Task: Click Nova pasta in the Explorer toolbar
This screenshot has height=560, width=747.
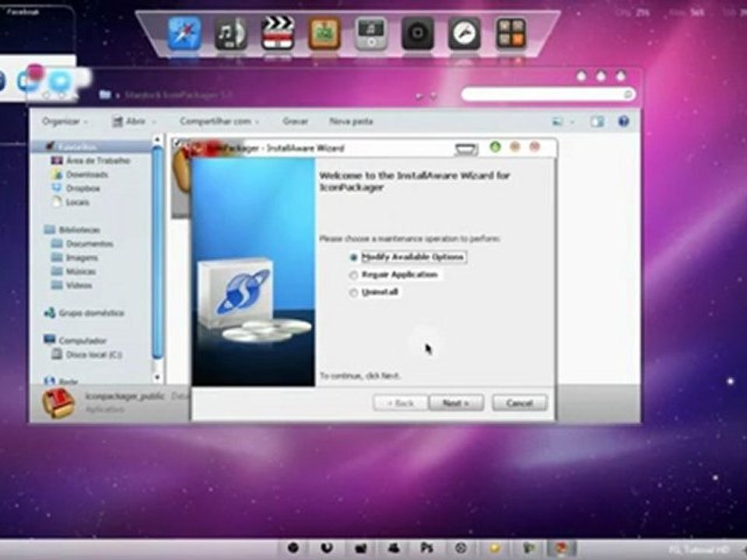Action: pyautogui.click(x=351, y=121)
